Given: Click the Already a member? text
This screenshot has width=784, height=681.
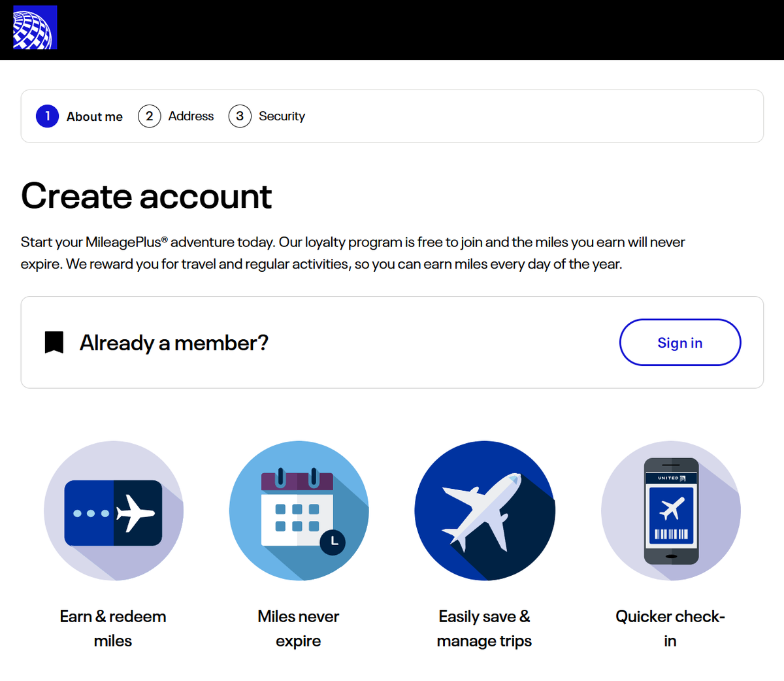Looking at the screenshot, I should (x=174, y=343).
